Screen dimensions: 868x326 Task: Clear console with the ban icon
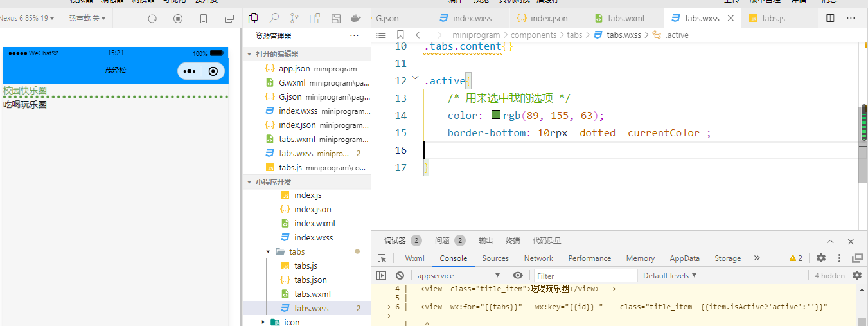(x=400, y=275)
